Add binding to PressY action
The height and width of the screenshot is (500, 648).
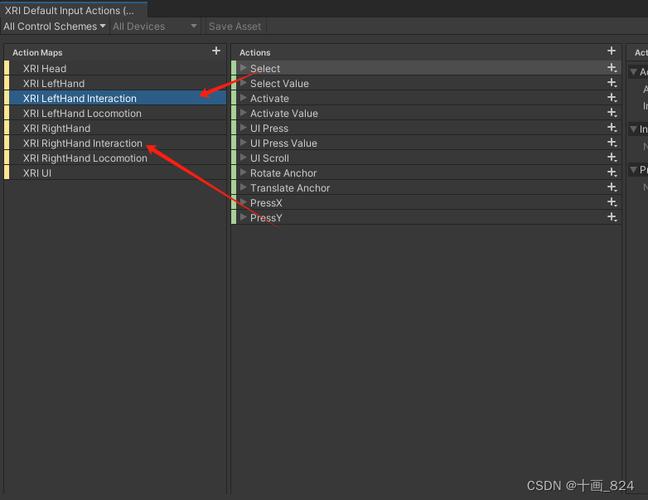click(x=612, y=217)
